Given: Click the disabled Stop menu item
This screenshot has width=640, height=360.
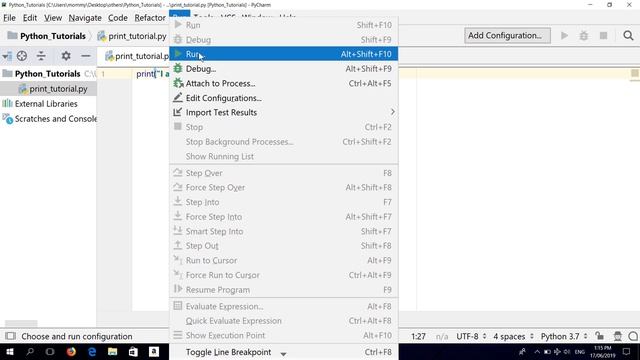Looking at the screenshot, I should click(284, 127).
